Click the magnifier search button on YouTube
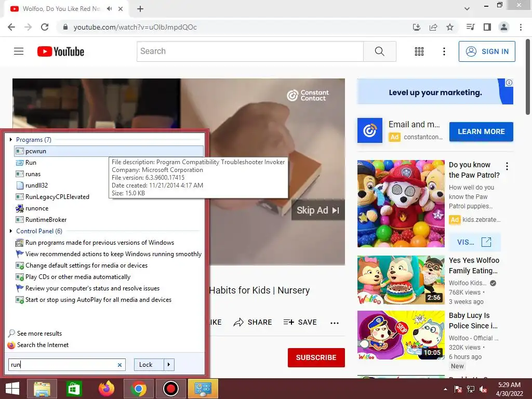 click(379, 51)
